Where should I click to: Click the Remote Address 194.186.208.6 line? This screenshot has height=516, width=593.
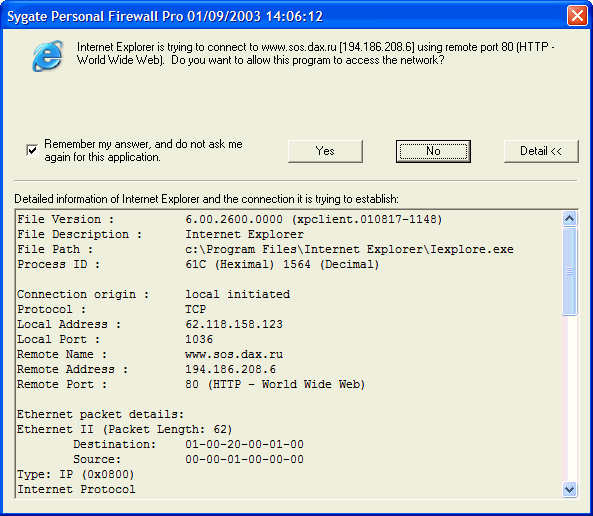click(x=147, y=369)
